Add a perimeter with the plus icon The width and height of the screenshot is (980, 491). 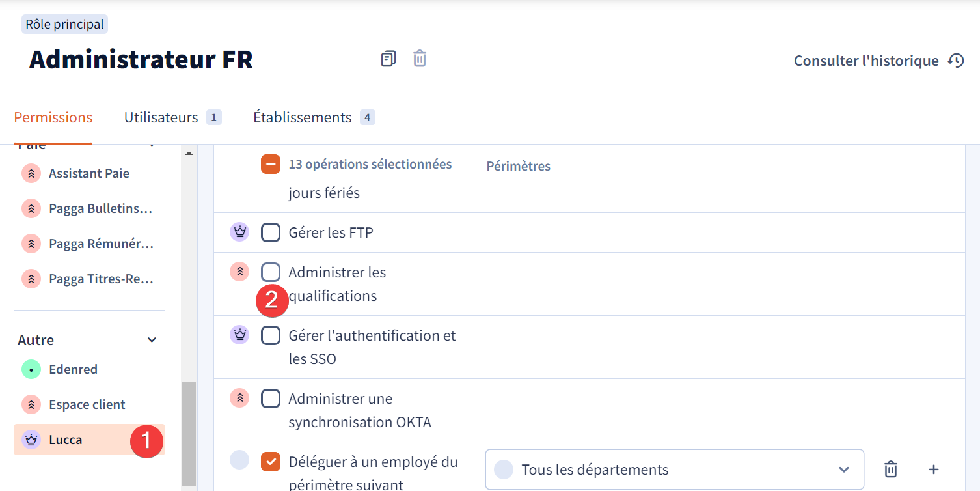click(933, 469)
